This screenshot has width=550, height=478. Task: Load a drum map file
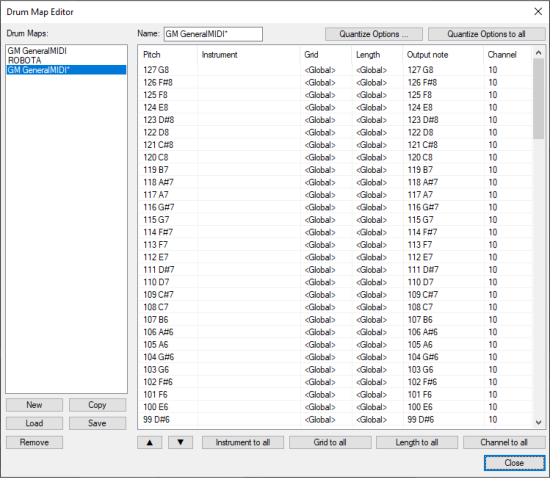34,423
